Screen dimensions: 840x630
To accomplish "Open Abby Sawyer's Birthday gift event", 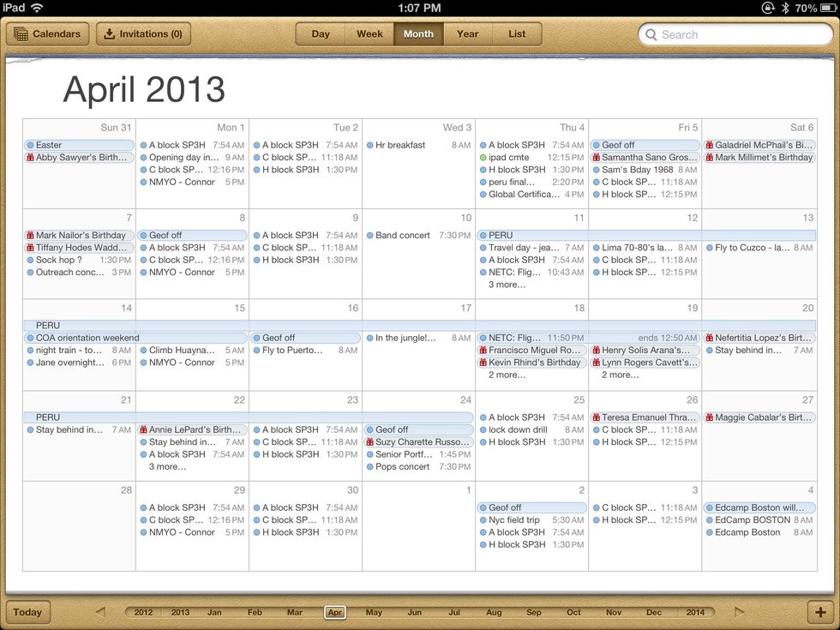I will coord(80,158).
